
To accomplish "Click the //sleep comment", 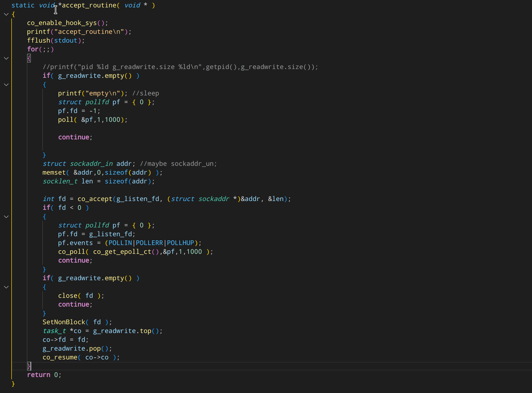I will [x=146, y=93].
